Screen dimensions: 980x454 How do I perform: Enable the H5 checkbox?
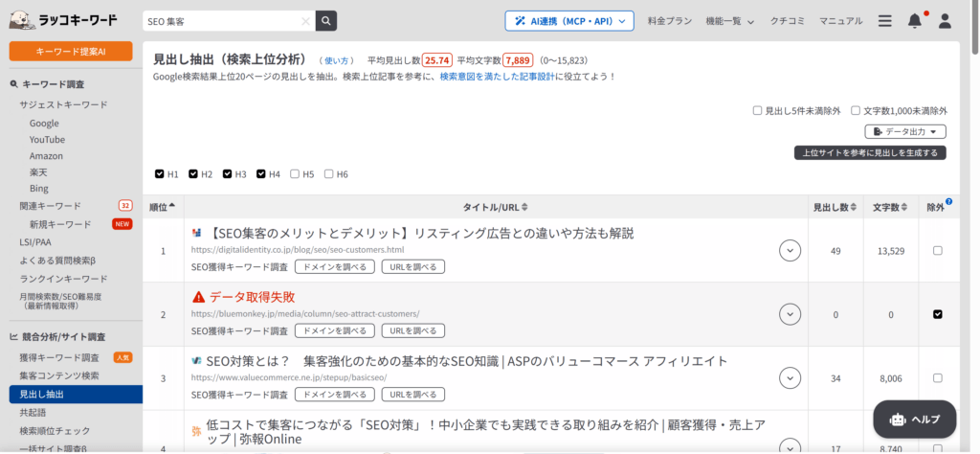pos(295,174)
